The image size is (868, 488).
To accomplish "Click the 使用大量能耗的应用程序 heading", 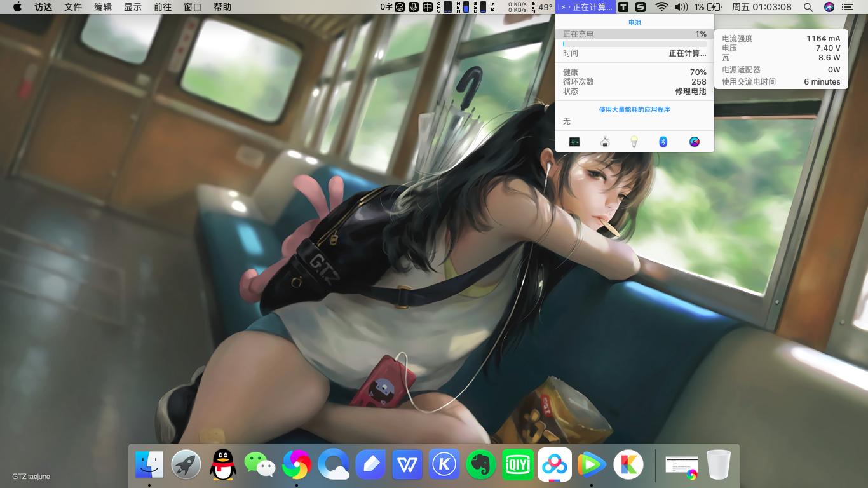I will click(x=634, y=109).
